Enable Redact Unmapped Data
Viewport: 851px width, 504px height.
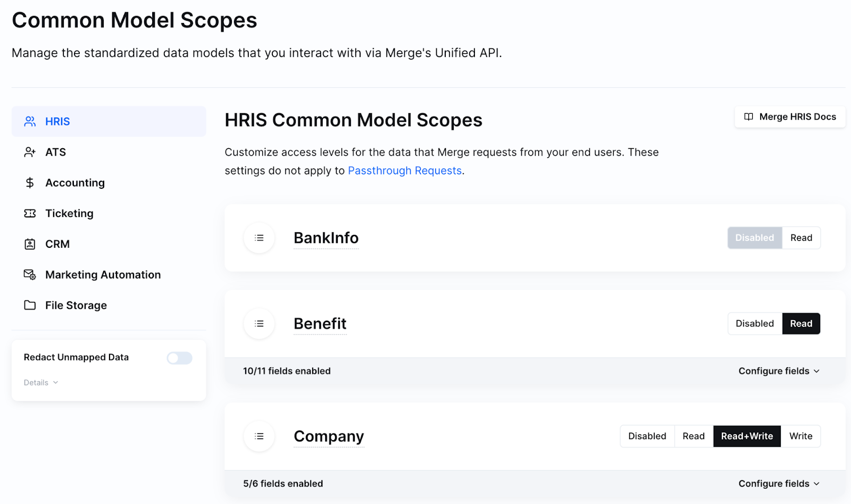point(179,358)
